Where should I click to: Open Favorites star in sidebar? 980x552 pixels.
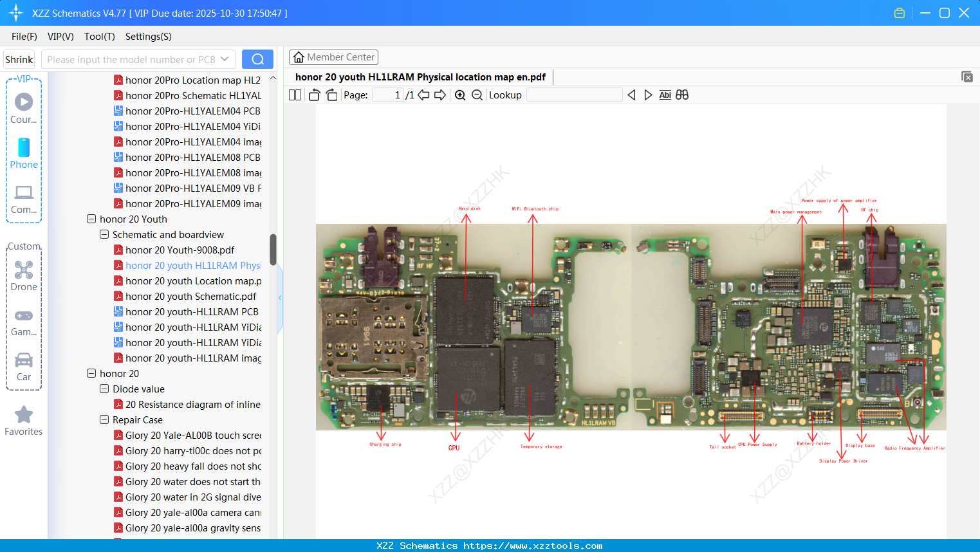pos(24,421)
